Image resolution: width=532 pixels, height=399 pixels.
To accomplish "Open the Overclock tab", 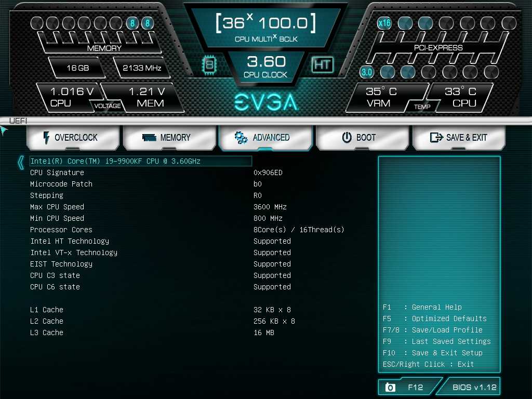I will point(73,138).
